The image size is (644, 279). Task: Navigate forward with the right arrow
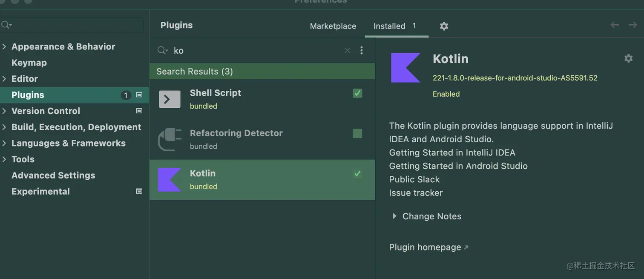coord(632,25)
